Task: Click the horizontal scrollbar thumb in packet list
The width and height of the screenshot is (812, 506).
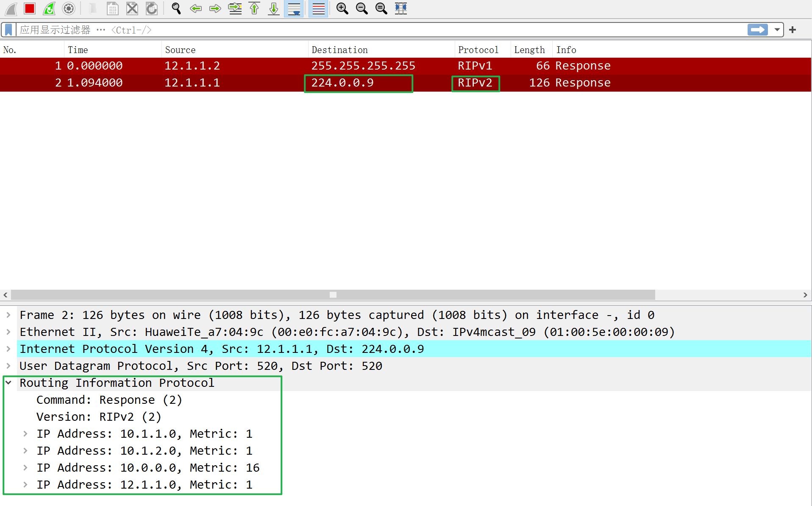Action: (x=333, y=295)
